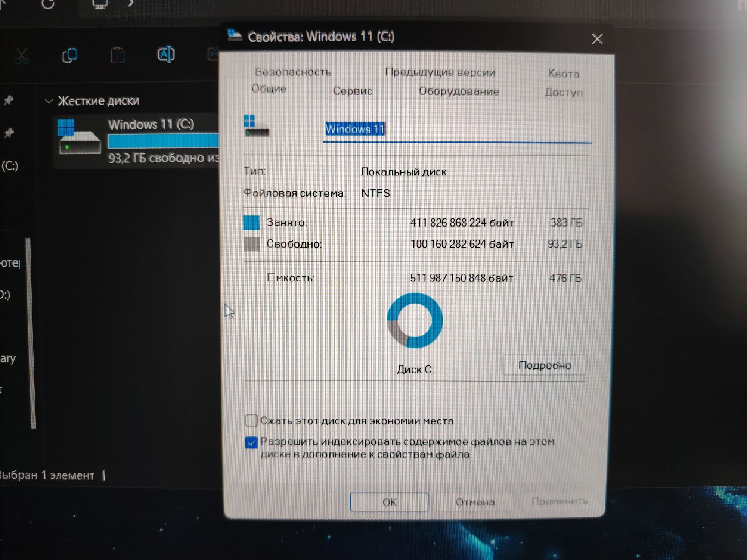Click the gray Свободно color square
747x560 pixels.
[251, 244]
